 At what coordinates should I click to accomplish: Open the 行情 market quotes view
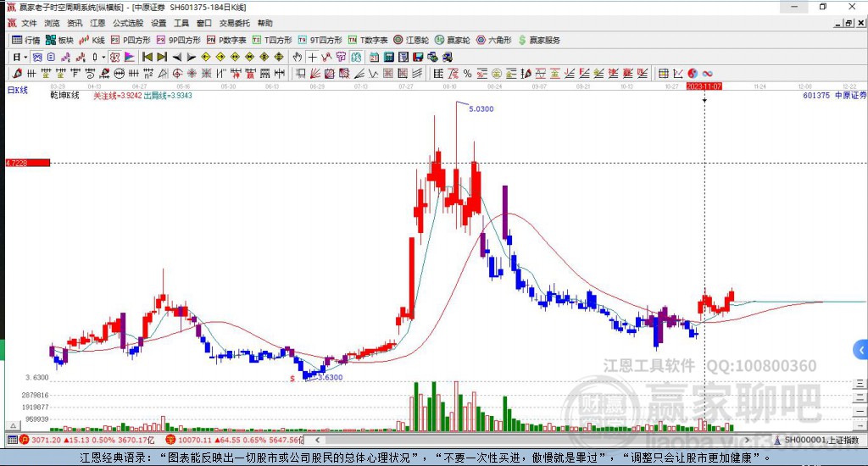(26, 40)
